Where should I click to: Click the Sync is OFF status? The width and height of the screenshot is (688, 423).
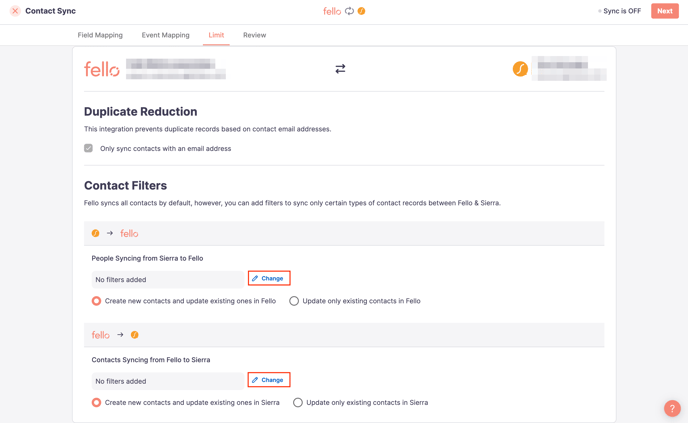click(x=619, y=11)
